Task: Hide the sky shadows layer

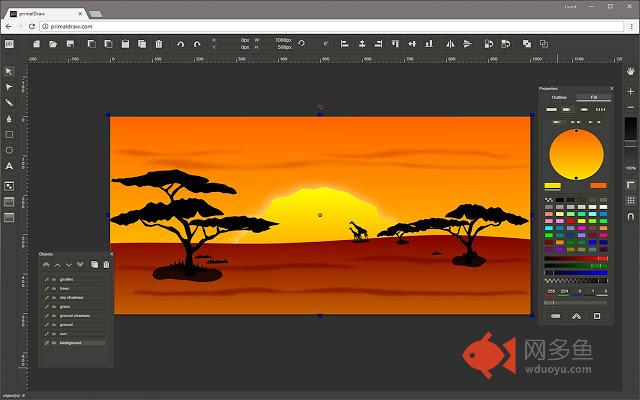Action: pyautogui.click(x=53, y=297)
